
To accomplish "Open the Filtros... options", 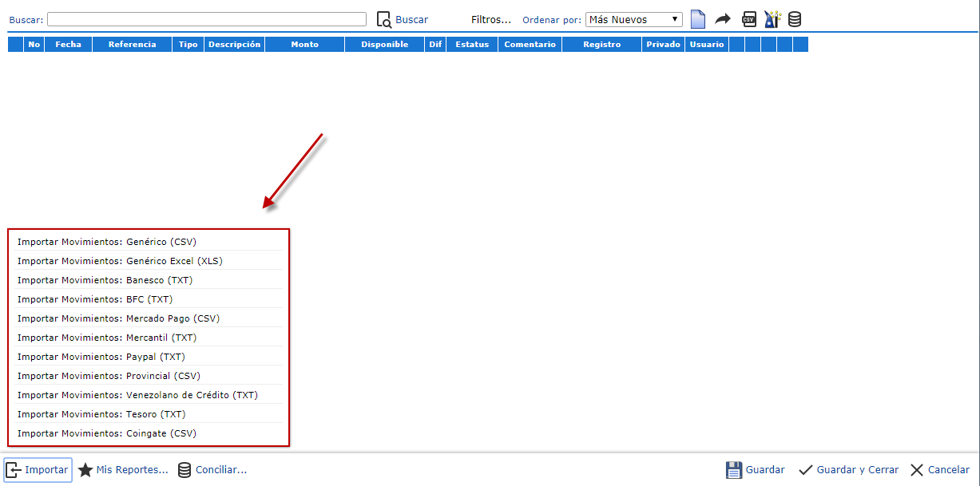I will click(491, 19).
